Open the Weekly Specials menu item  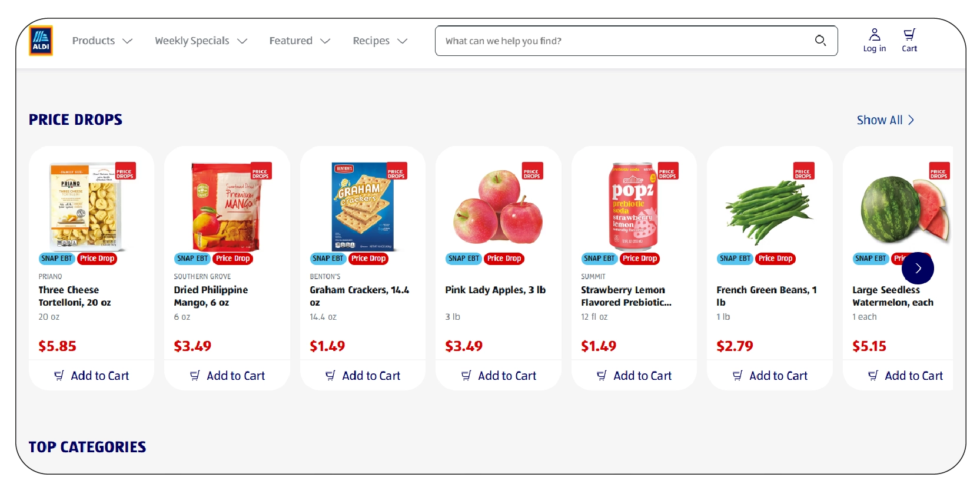192,41
